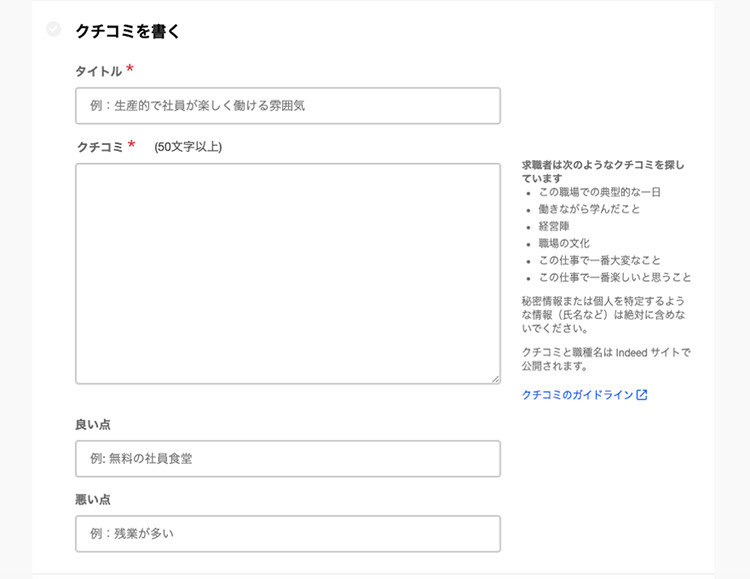
Task: Open the クチコミのガイドライン link
Action: point(578,395)
